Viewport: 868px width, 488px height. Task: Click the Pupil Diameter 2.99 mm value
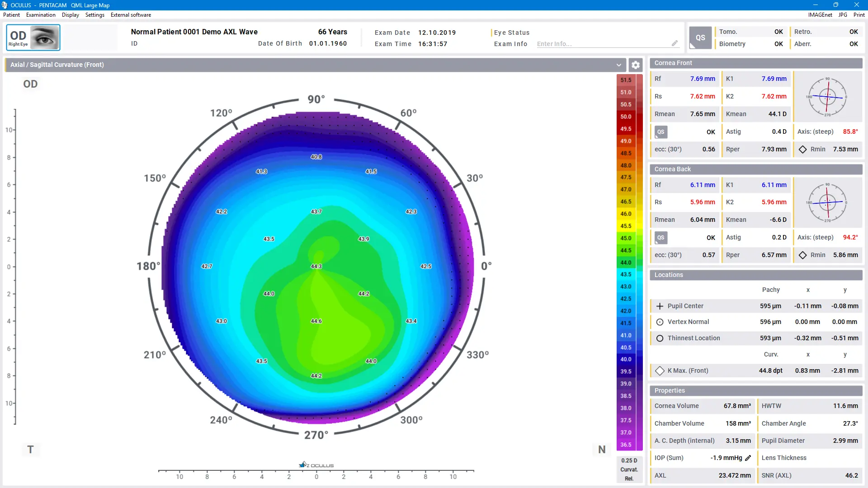point(845,441)
